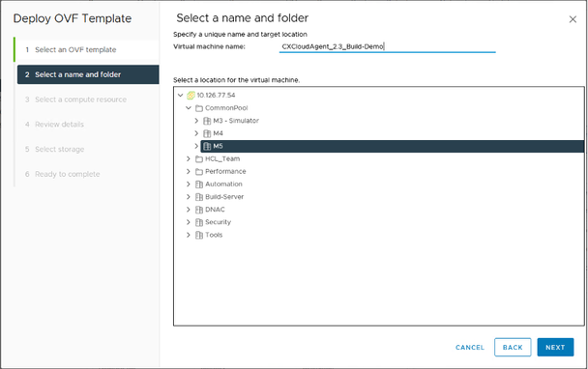588x369 pixels.
Task: Expand the HCL_Team folder
Action: click(x=189, y=158)
